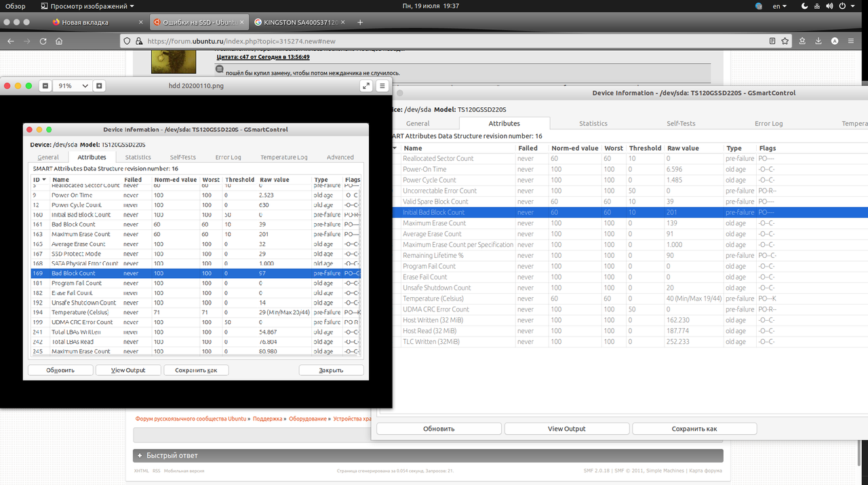This screenshot has width=868, height=485.
Task: Click the network tray icon
Action: 818,6
